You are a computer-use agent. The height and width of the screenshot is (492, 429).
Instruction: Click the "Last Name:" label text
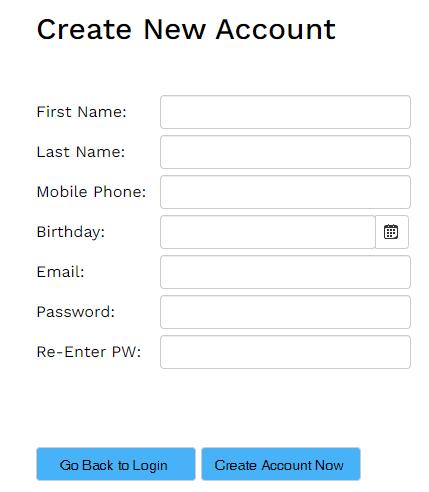click(81, 152)
